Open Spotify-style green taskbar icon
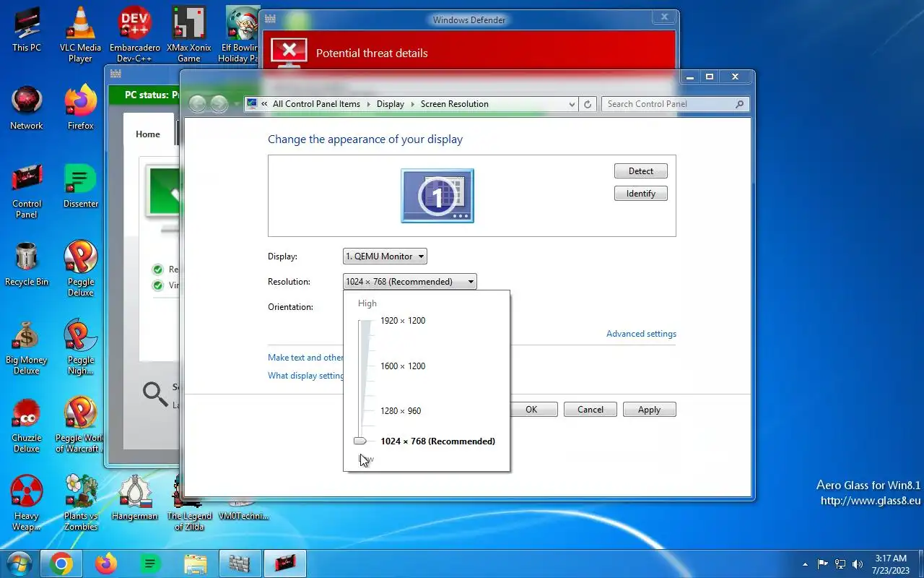This screenshot has width=924, height=578. [x=150, y=564]
